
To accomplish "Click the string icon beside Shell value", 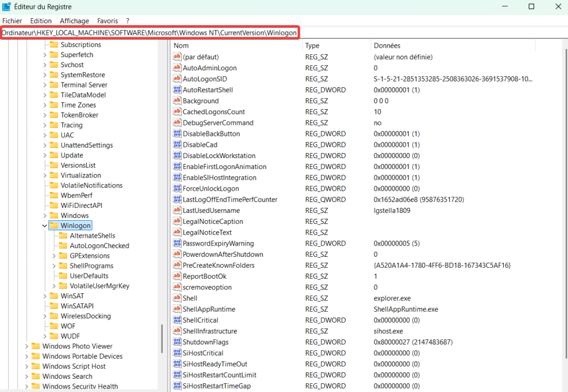I will pyautogui.click(x=177, y=298).
